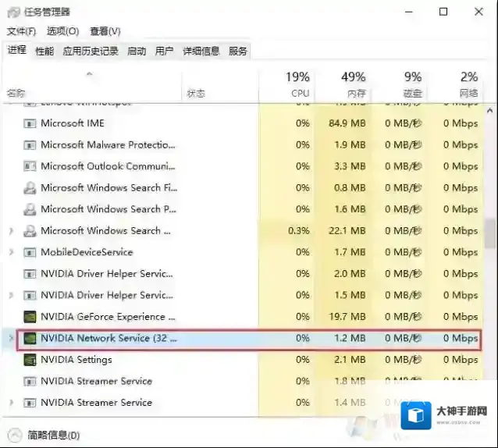
Task: Select the Microsoft IME process name
Action: pos(73,123)
